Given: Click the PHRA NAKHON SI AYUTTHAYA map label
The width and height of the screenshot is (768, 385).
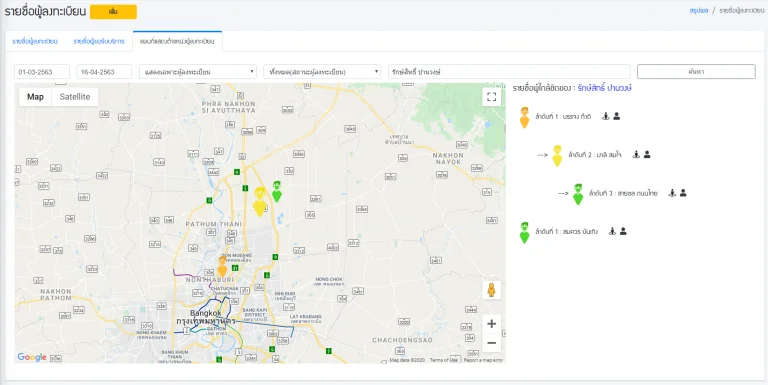Looking at the screenshot, I should click(x=229, y=107).
